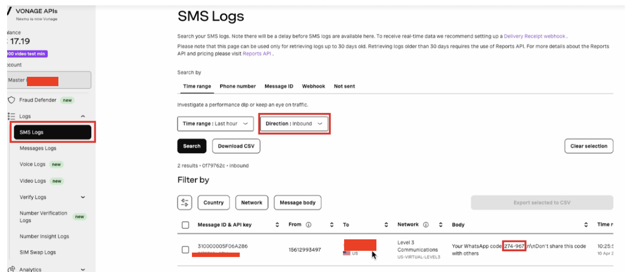The width and height of the screenshot is (644, 272).
Task: Open the Master account selector
Action: pyautogui.click(x=48, y=80)
